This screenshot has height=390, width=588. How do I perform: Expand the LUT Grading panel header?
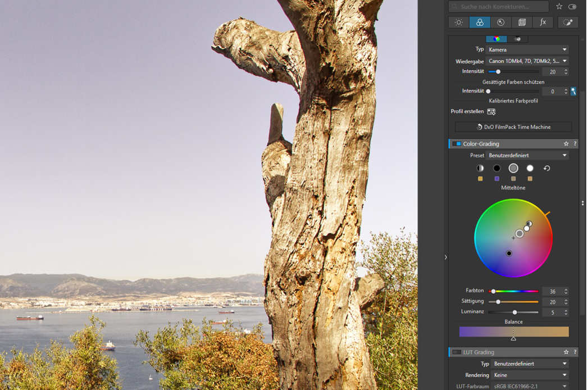point(513,352)
